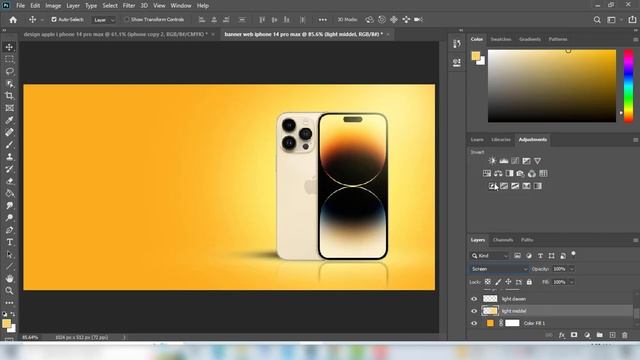This screenshot has height=360, width=640.
Task: Enable Show Transform Controls checkbox
Action: click(x=127, y=19)
